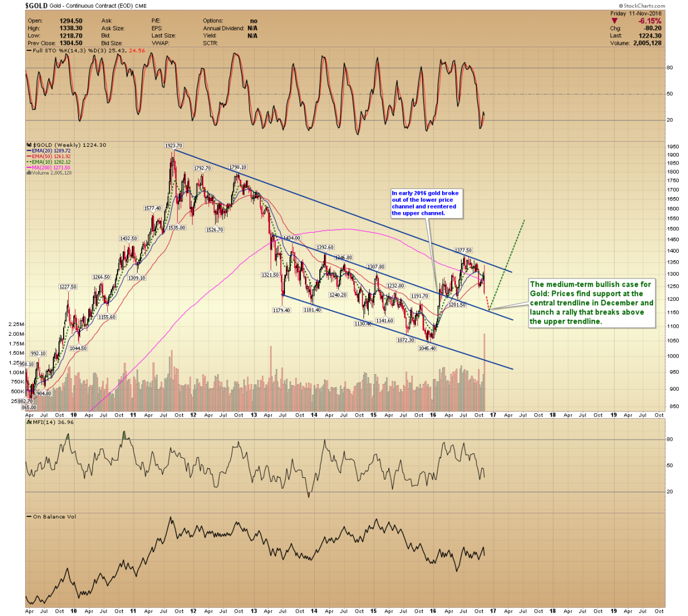Screen dimensions: 688x616
Task: Click the $GOLD ticker symbol title
Action: (x=36, y=6)
